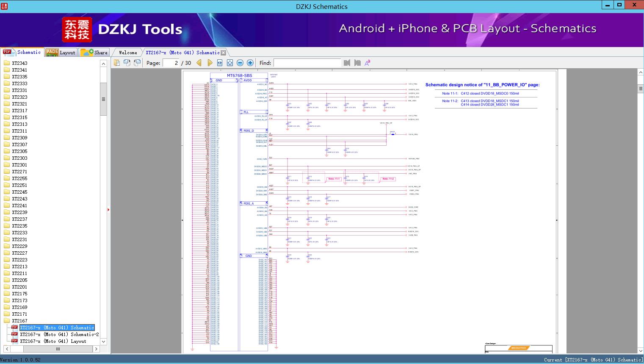
Task: Open the XT2229 folder
Action: [x=19, y=246]
